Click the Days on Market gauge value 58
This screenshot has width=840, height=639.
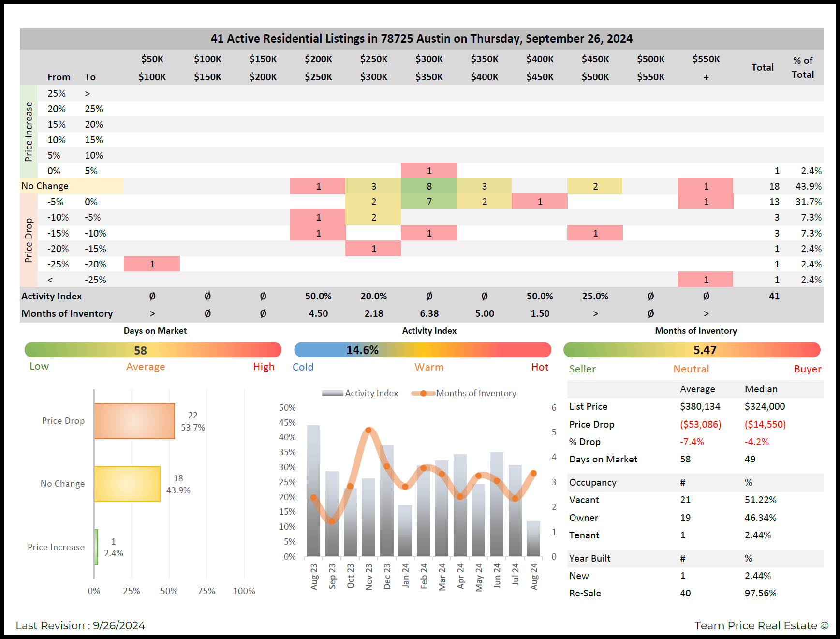140,350
